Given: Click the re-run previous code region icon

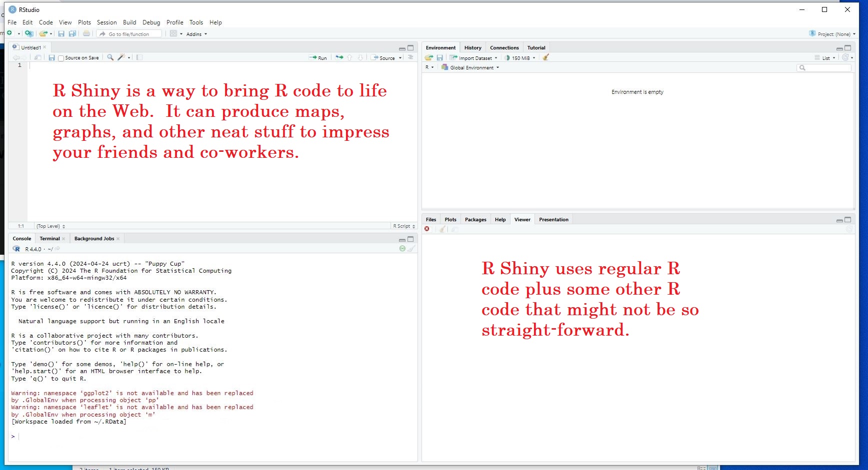Looking at the screenshot, I should pos(339,57).
